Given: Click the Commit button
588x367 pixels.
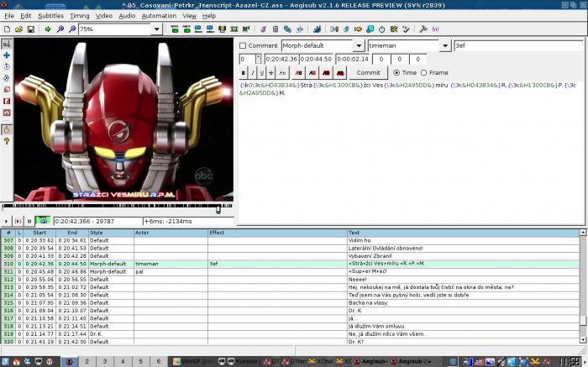Looking at the screenshot, I should [368, 73].
